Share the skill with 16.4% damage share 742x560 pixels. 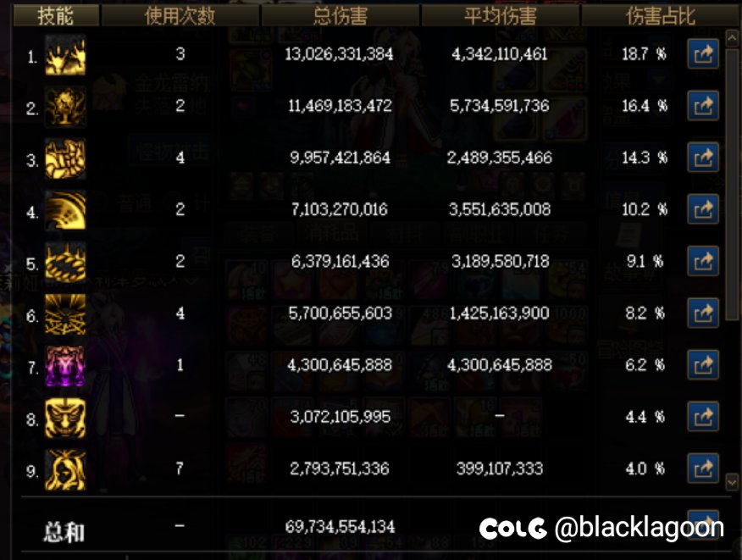pos(703,106)
